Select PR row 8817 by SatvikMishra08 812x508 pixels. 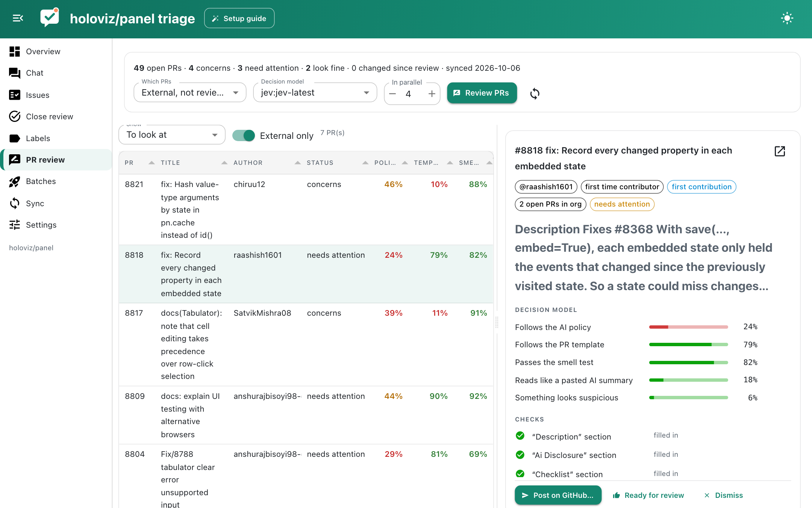point(306,345)
